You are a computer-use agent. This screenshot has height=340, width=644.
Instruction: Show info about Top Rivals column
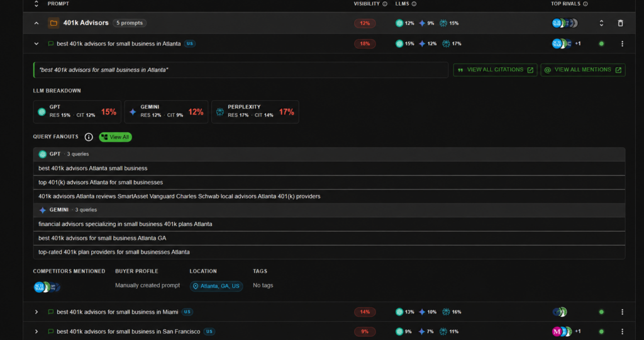(x=586, y=4)
